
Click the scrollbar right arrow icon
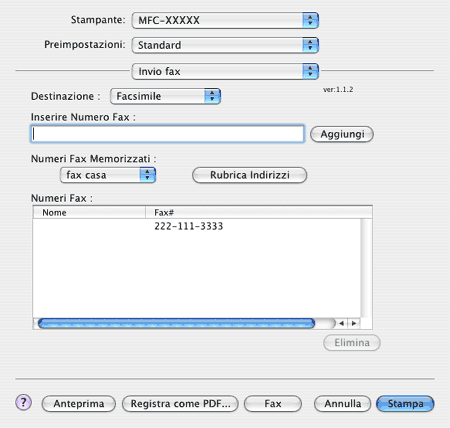click(354, 323)
